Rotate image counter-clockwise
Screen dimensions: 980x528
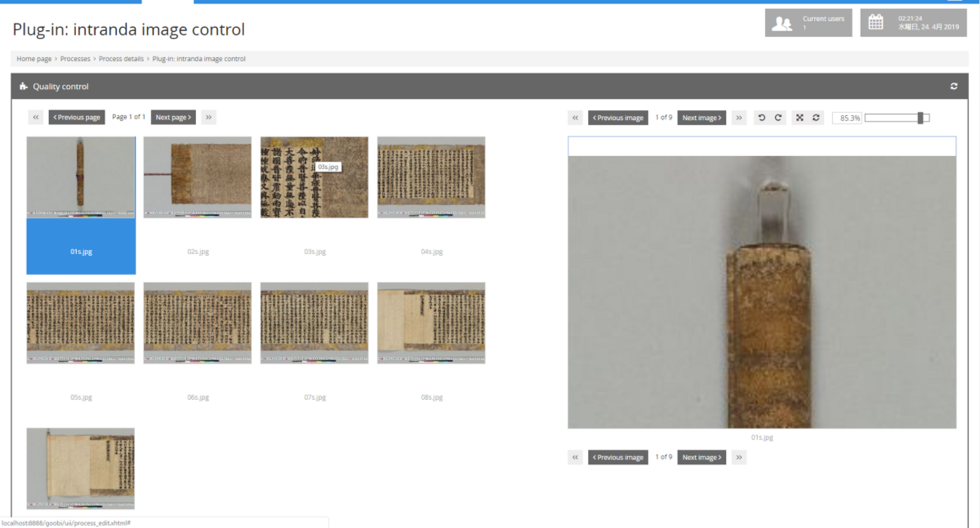(x=761, y=118)
